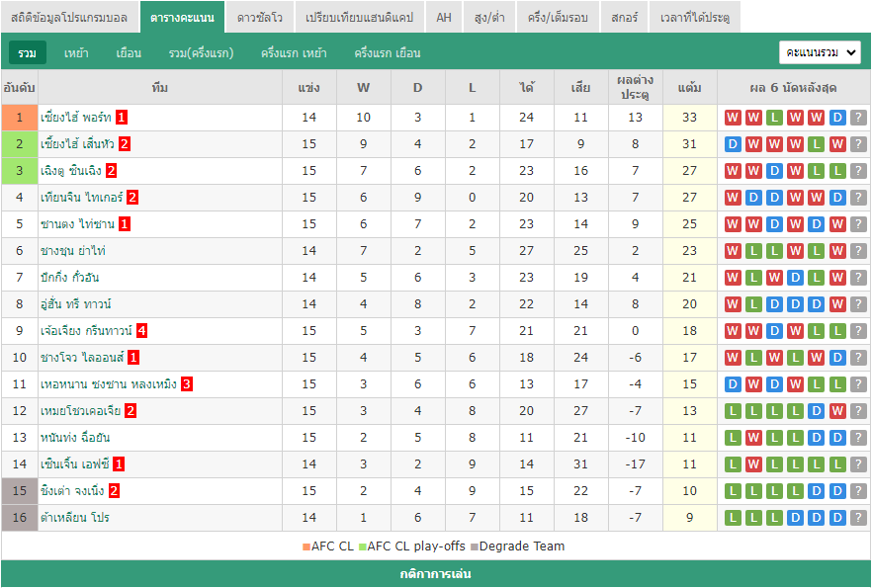Click the แต้ม points column header
This screenshot has width=872, height=588.
(x=690, y=87)
